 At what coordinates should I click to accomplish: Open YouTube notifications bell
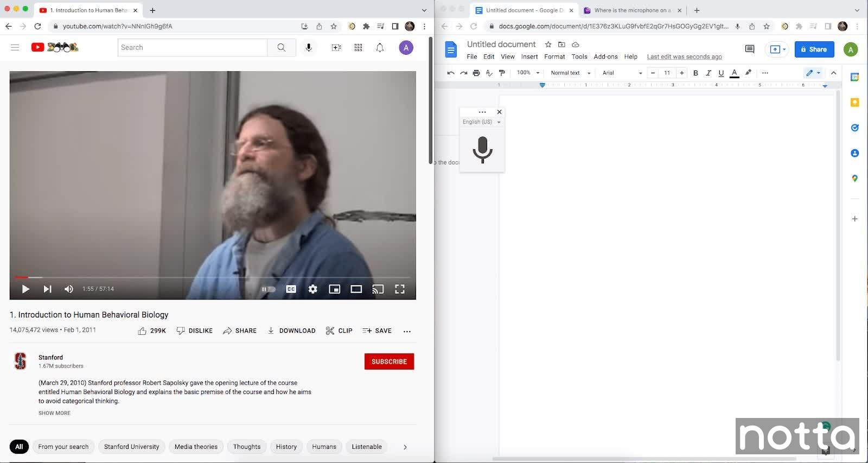coord(380,48)
